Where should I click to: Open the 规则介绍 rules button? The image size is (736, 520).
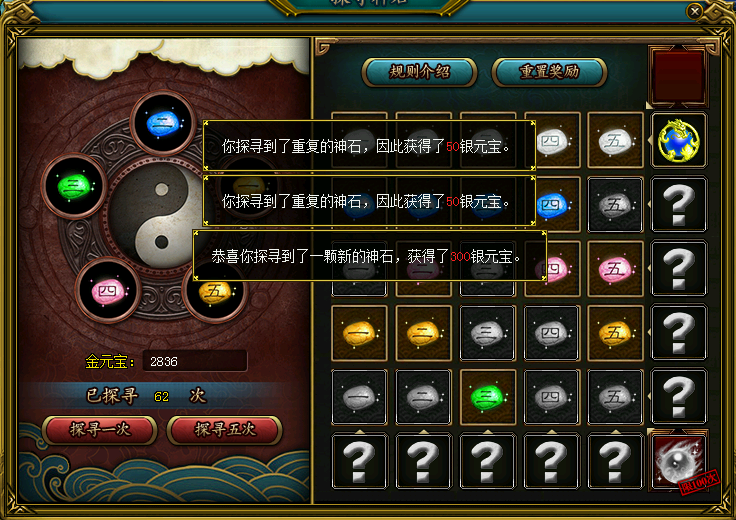(x=419, y=72)
